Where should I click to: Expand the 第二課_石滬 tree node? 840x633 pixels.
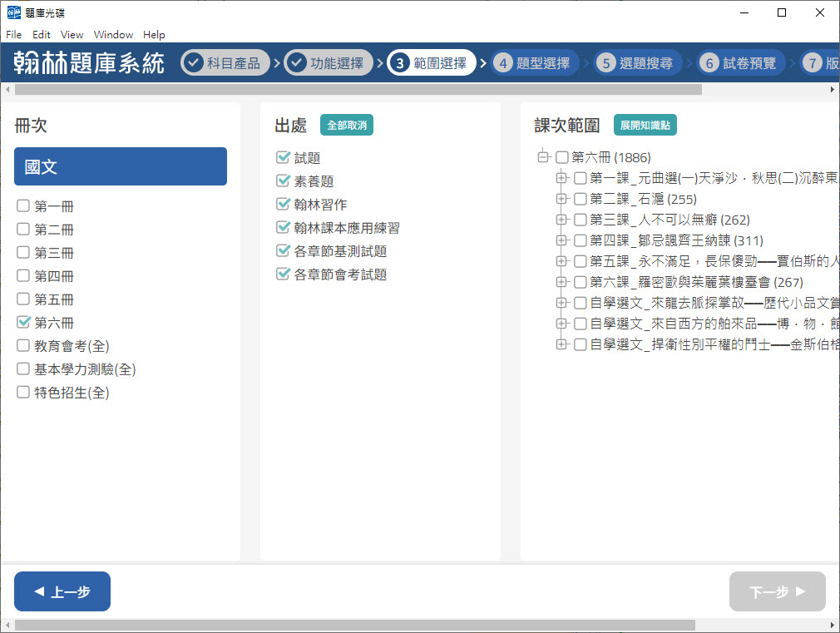[561, 199]
